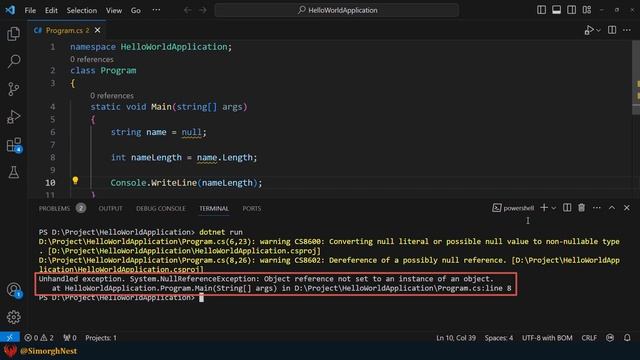Switch to the Output panel tab

tap(110, 208)
